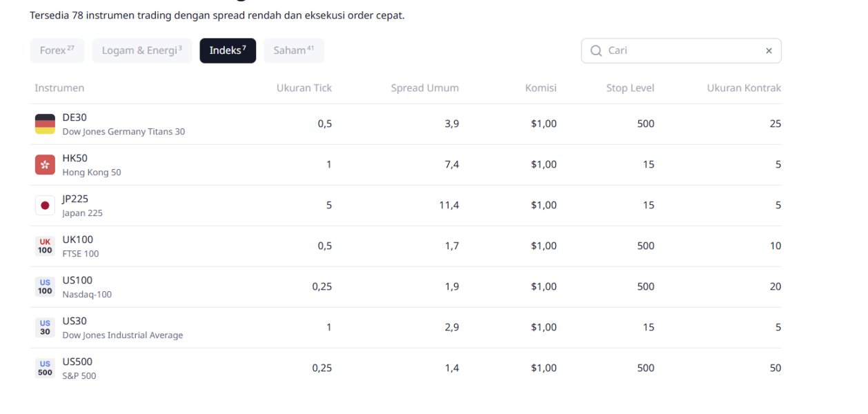Click the UK 100 index icon
This screenshot has height=414, width=868.
[45, 246]
